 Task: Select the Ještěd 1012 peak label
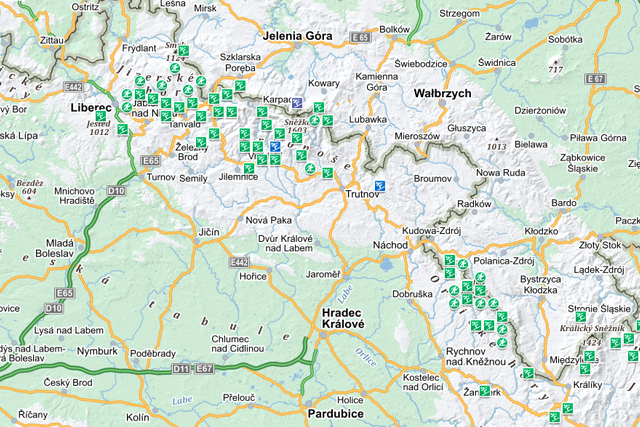click(x=98, y=126)
